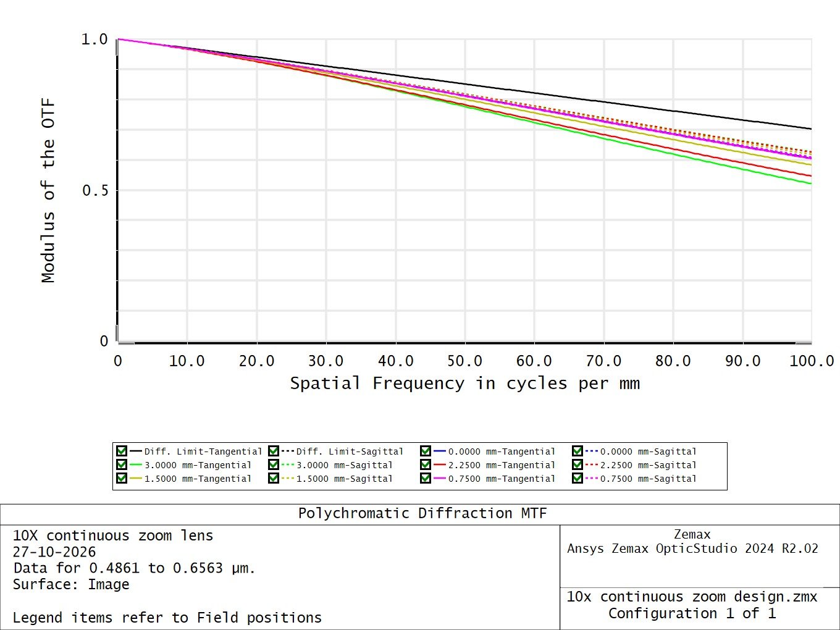Toggle the 1.5000 mm-Sagittal checkbox
840x630 pixels.
(x=274, y=479)
